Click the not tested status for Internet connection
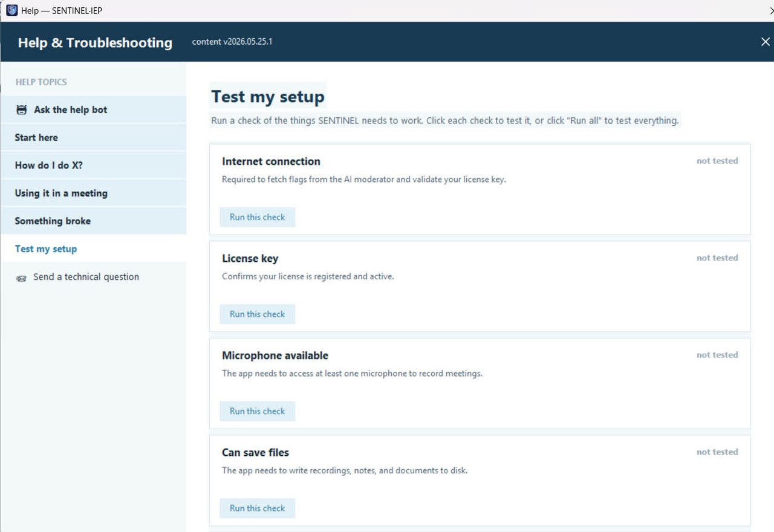This screenshot has height=532, width=774. [x=717, y=161]
